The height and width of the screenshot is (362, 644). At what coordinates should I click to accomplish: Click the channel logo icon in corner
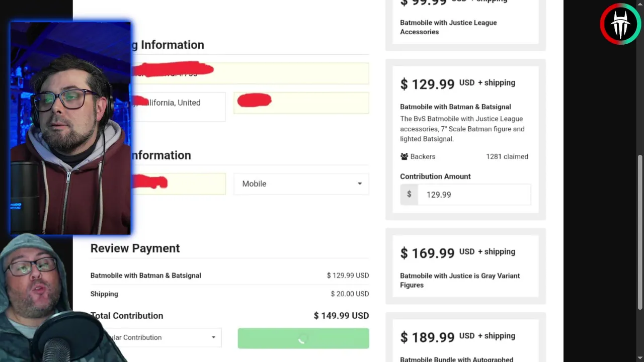pyautogui.click(x=620, y=24)
